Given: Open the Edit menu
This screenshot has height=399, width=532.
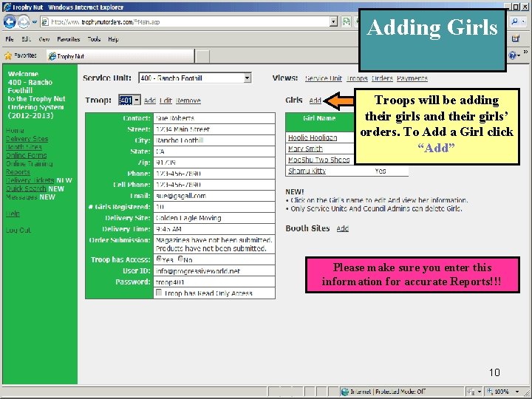Looking at the screenshot, I should coord(26,39).
